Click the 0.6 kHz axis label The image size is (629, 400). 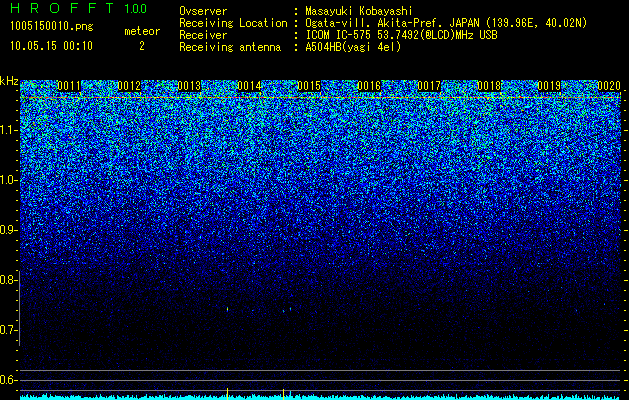[8, 380]
